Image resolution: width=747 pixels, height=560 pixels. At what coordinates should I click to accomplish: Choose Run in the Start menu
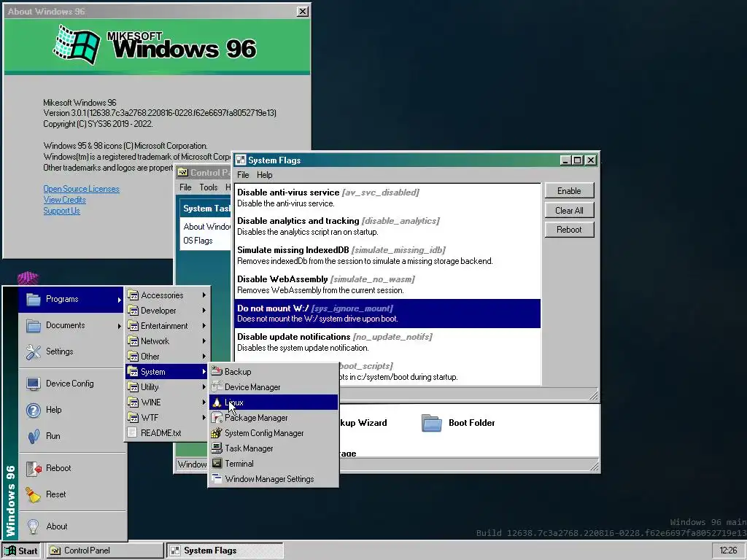pos(71,436)
